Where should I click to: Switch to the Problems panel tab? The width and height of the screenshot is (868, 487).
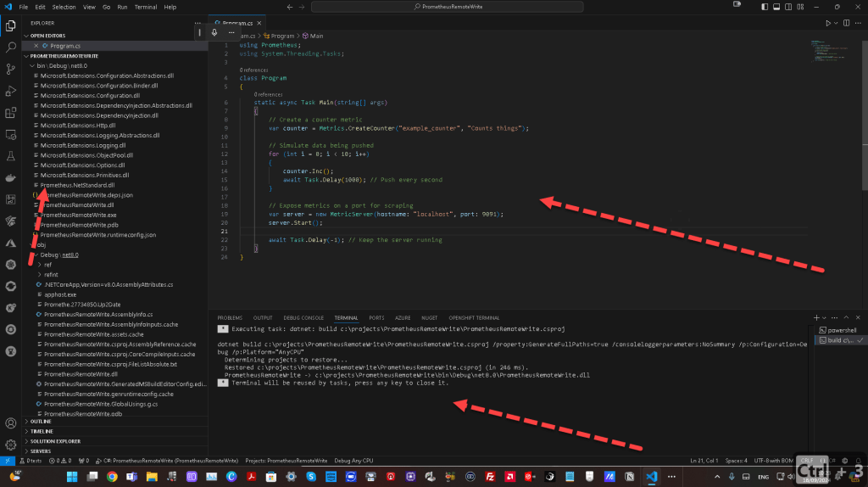(x=230, y=318)
